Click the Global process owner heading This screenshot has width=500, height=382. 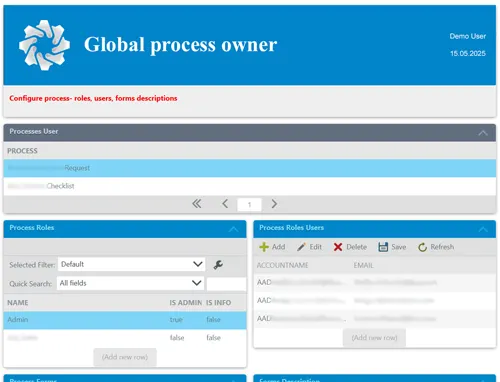click(x=180, y=45)
